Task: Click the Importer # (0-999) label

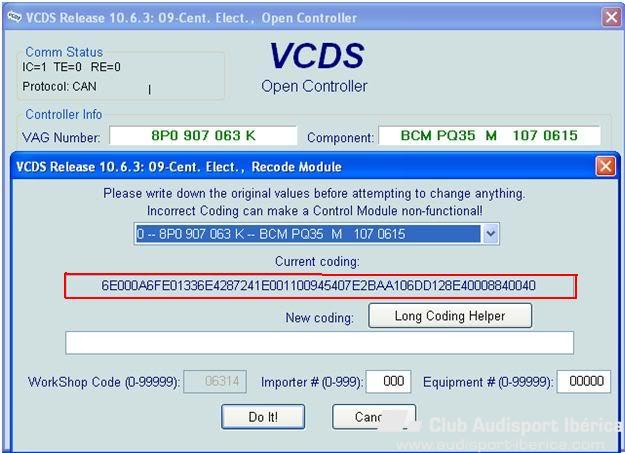Action: coord(312,382)
